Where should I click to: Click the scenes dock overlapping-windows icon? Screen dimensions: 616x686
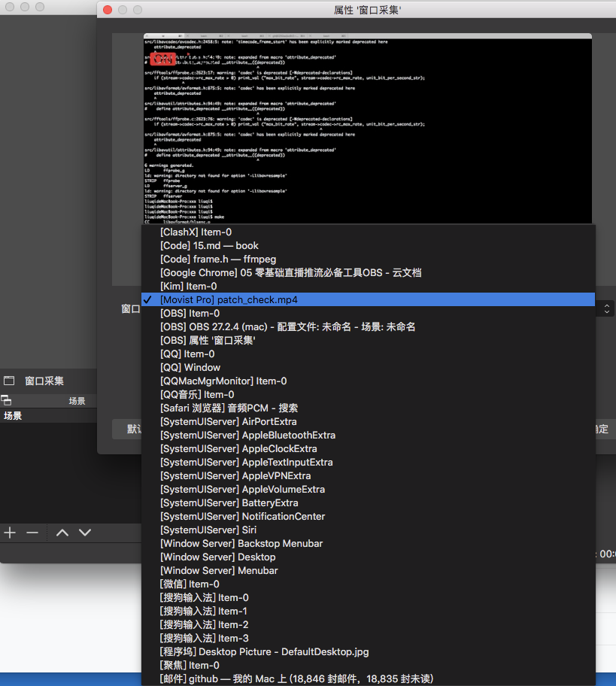pos(5,401)
